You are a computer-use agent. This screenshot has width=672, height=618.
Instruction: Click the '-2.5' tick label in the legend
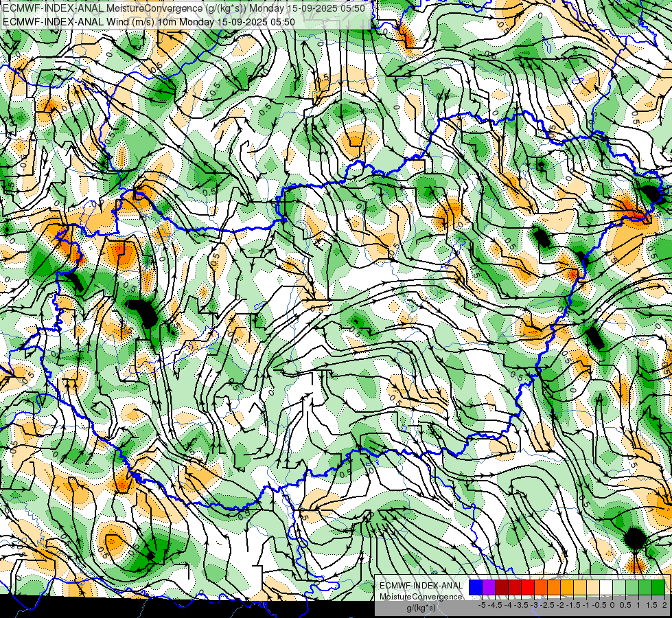(547, 605)
